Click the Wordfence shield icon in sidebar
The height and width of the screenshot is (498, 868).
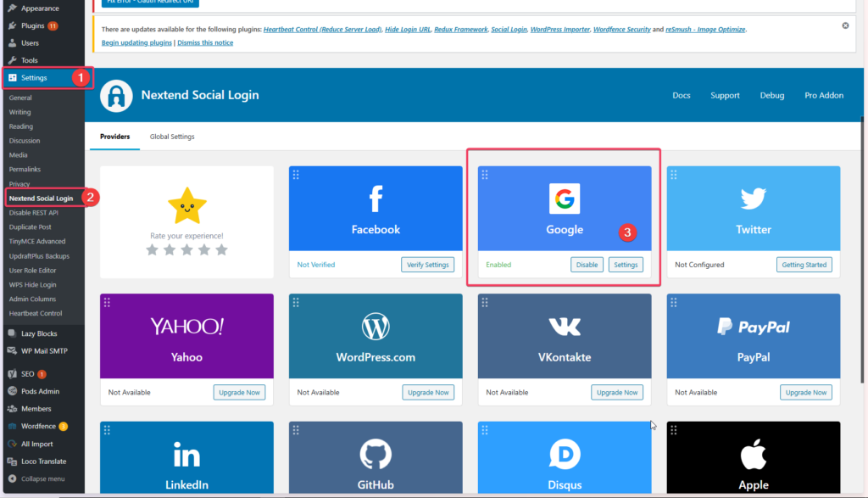point(12,426)
